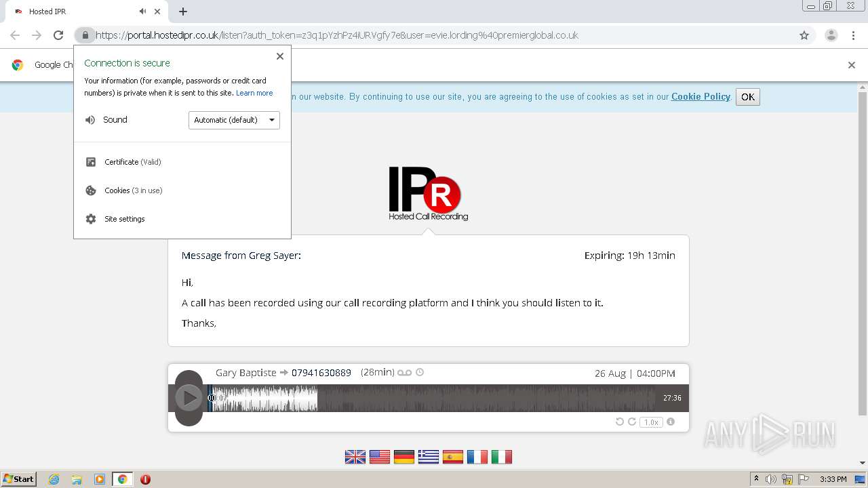
Task: Dismiss the Google Chrome infobar
Action: pos(852,65)
